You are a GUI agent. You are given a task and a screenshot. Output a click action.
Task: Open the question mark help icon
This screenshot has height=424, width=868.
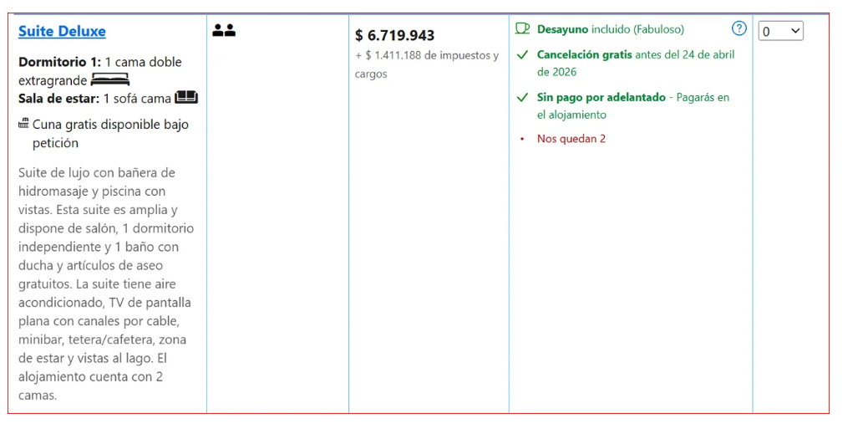point(739,29)
